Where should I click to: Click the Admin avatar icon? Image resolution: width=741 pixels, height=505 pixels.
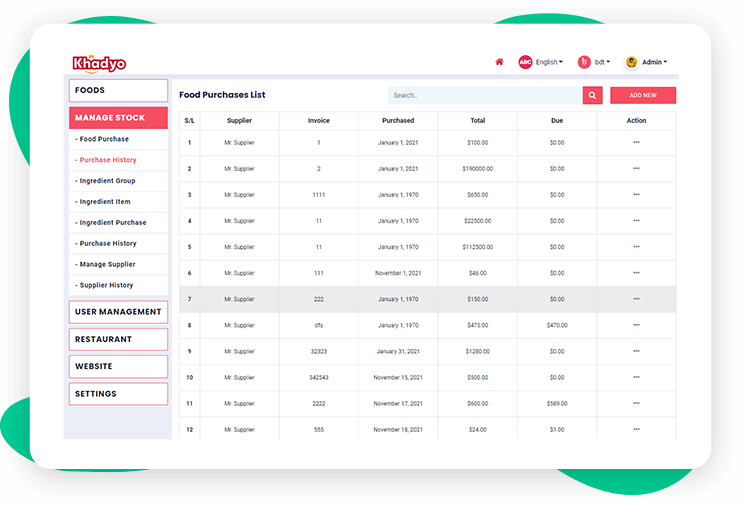pos(631,62)
